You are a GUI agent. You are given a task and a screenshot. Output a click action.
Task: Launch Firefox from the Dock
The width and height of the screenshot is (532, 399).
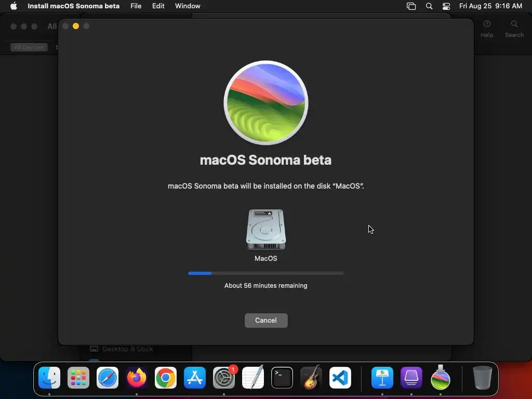pos(137,378)
